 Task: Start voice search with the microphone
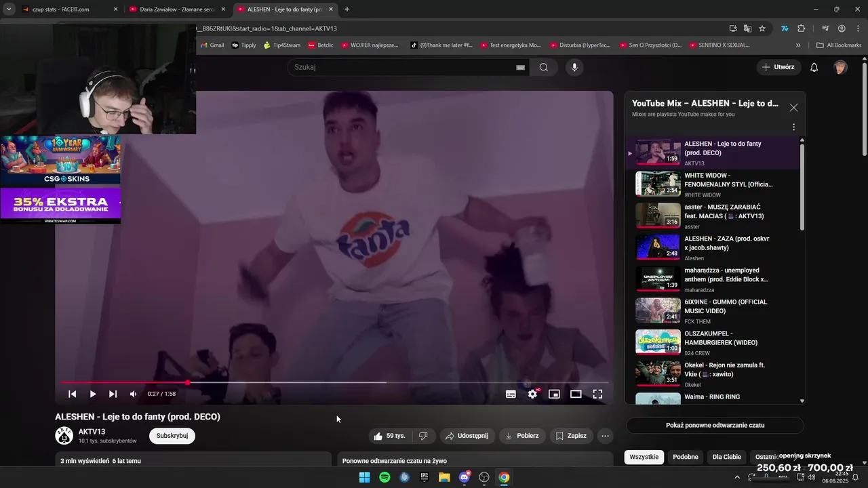[x=574, y=67]
